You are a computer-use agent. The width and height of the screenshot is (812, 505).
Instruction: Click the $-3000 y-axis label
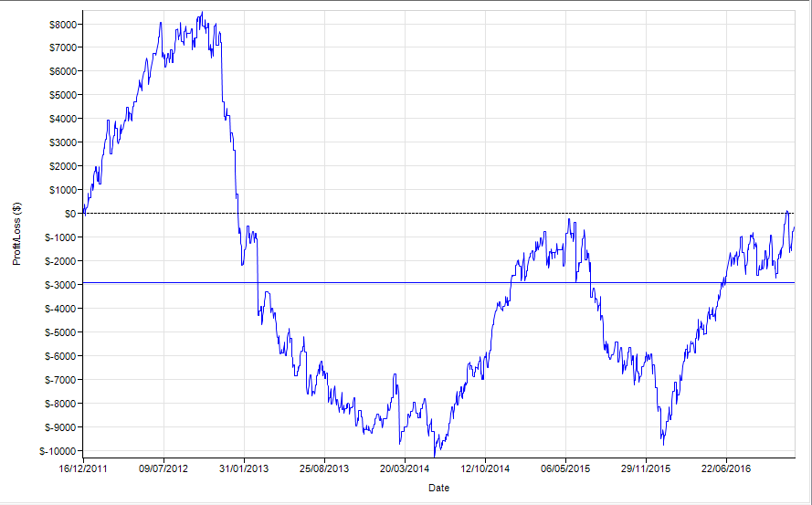[61, 285]
